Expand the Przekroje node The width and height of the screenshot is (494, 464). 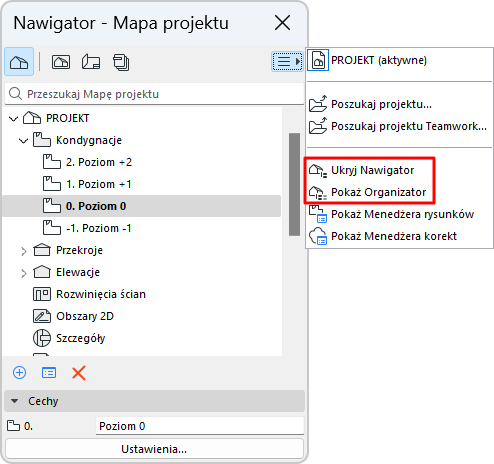[23, 251]
